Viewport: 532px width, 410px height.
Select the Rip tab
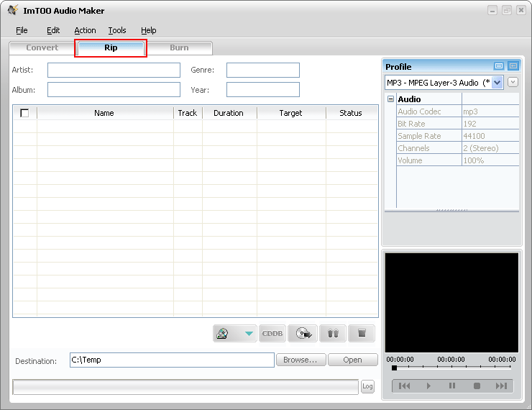tap(111, 48)
